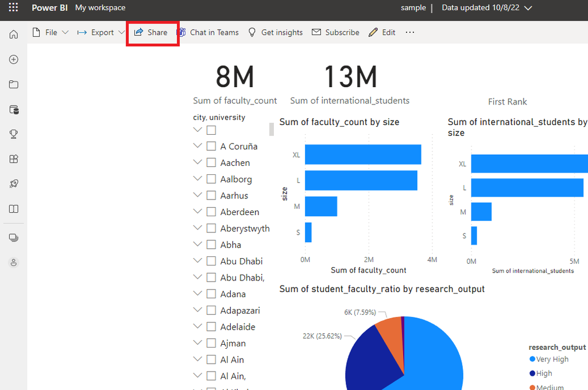The image size is (588, 390).
Task: Open the File menu
Action: tap(51, 33)
